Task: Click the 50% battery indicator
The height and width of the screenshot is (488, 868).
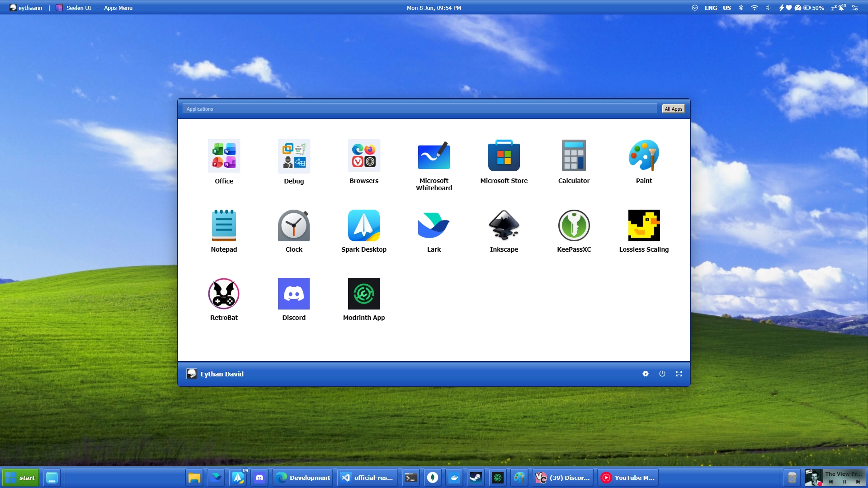Action: (x=814, y=8)
